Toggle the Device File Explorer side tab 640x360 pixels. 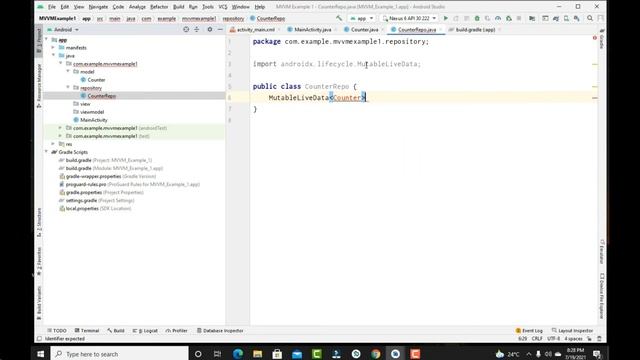coord(602,296)
